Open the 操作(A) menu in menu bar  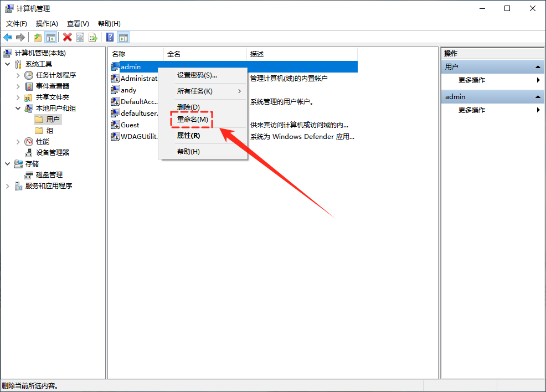tap(47, 23)
